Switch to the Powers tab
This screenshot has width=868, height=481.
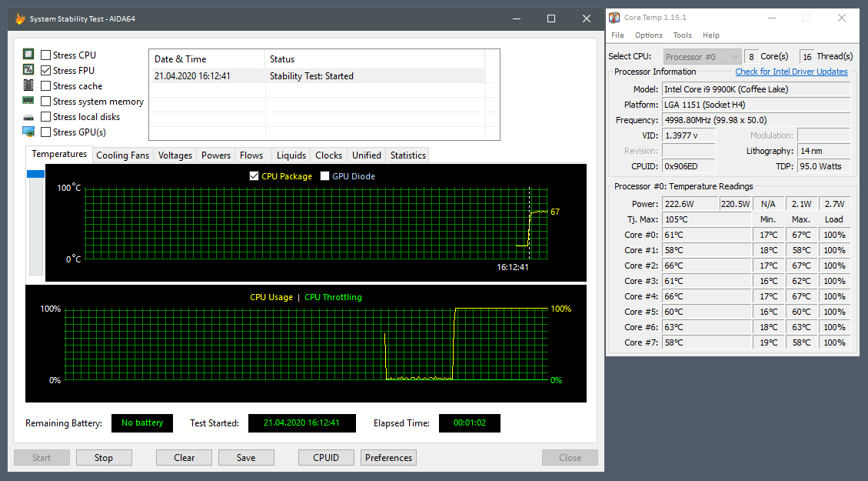tap(216, 155)
